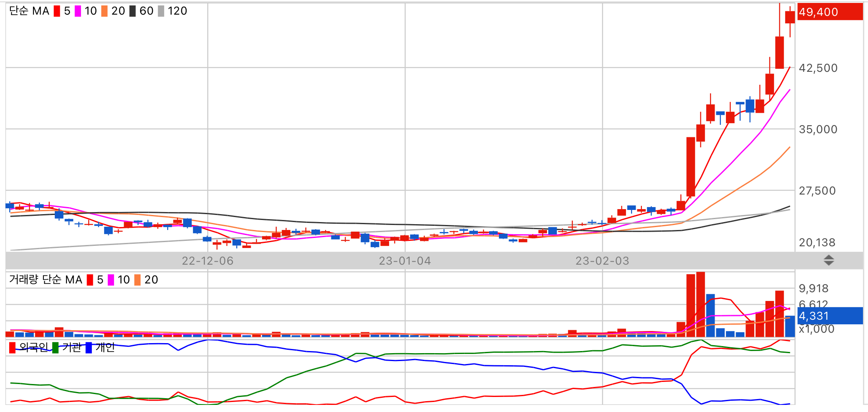Click the black MA 60 legend swatch

coord(132,11)
